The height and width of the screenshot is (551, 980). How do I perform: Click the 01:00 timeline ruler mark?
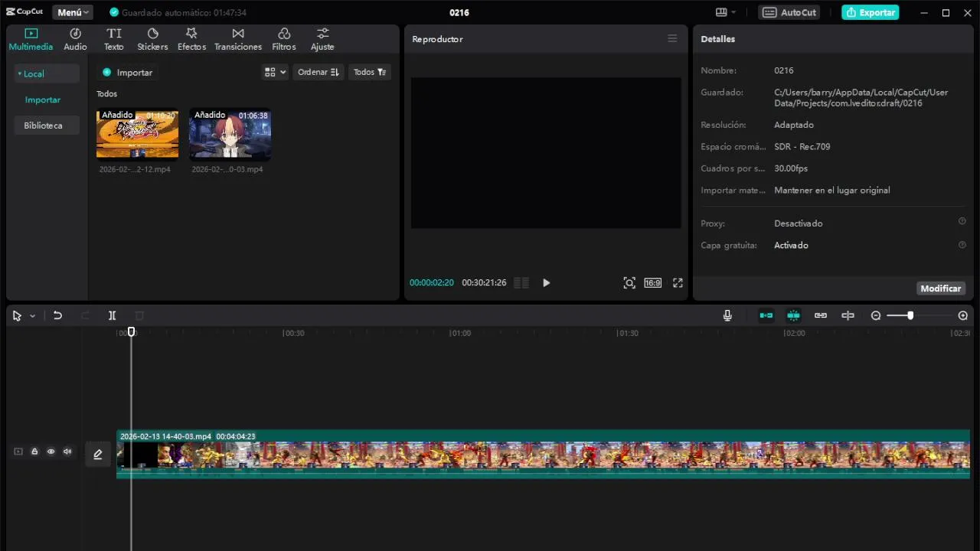[x=460, y=333]
